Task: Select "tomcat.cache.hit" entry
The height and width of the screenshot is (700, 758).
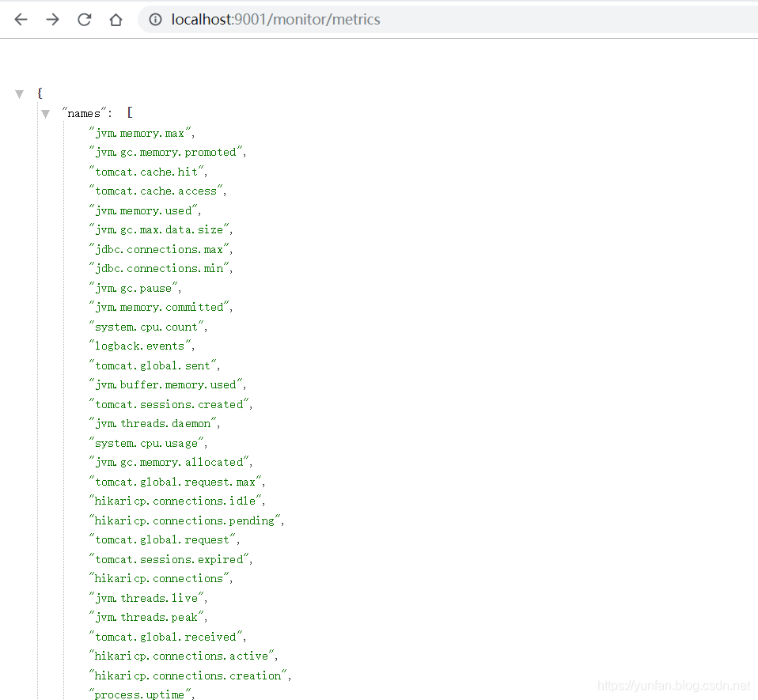Action: tap(146, 172)
